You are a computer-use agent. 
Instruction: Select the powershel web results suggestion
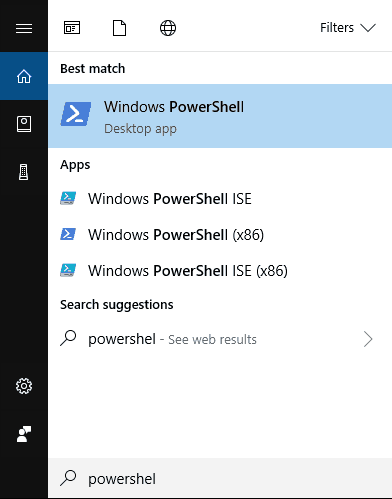(x=220, y=339)
